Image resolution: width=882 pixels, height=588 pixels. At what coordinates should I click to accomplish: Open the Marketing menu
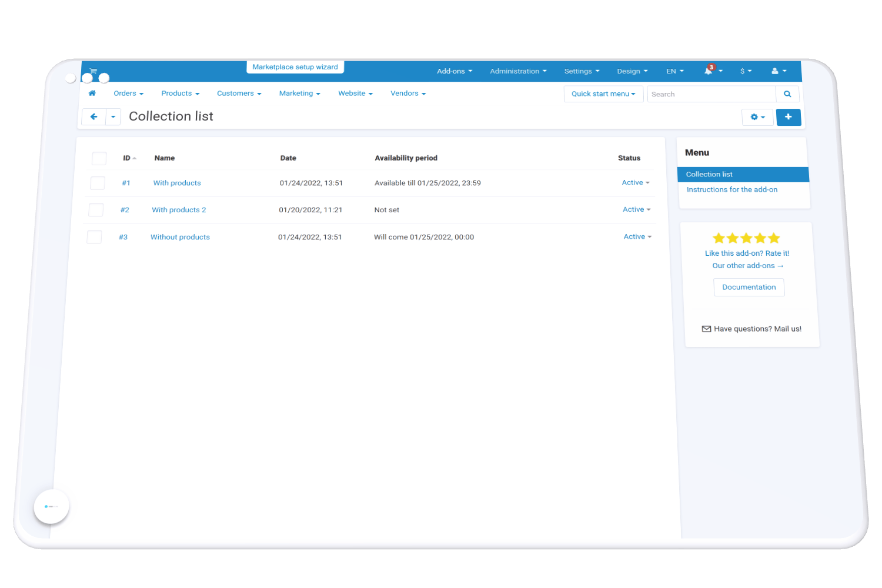point(299,93)
